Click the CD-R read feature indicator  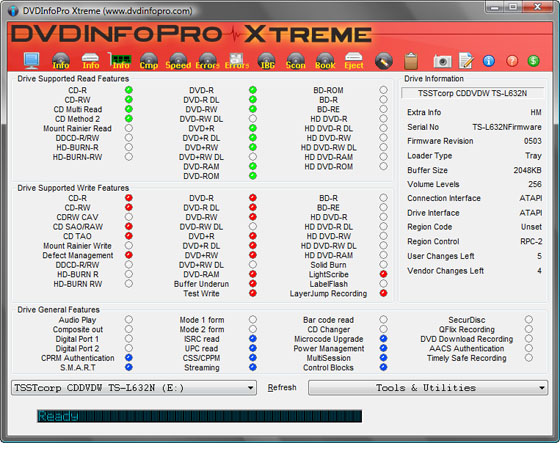129,90
